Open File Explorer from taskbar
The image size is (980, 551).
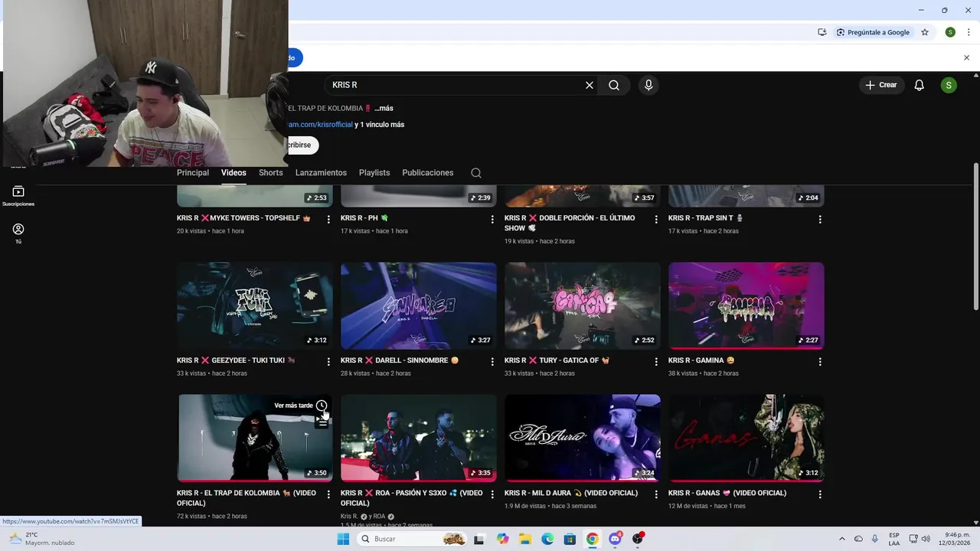coord(525,539)
